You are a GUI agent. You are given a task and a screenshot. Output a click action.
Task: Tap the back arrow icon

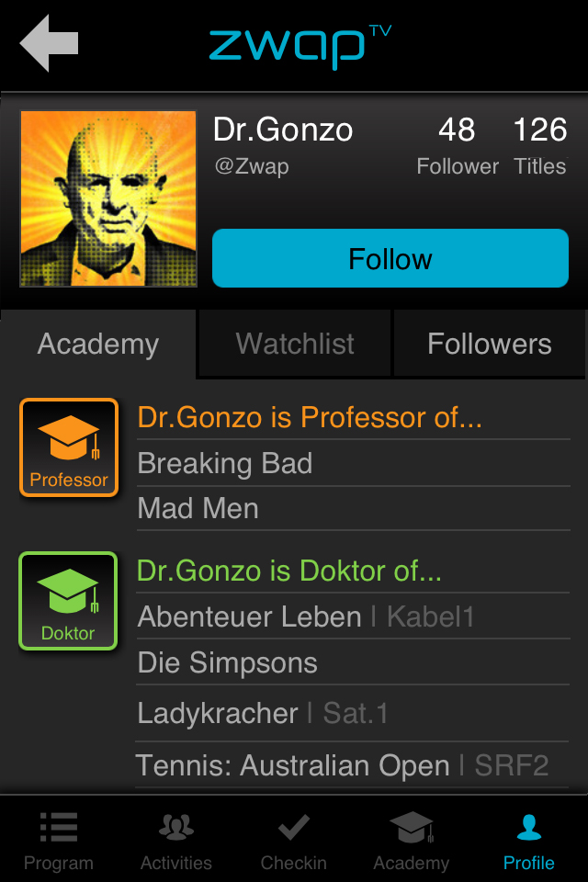point(50,43)
